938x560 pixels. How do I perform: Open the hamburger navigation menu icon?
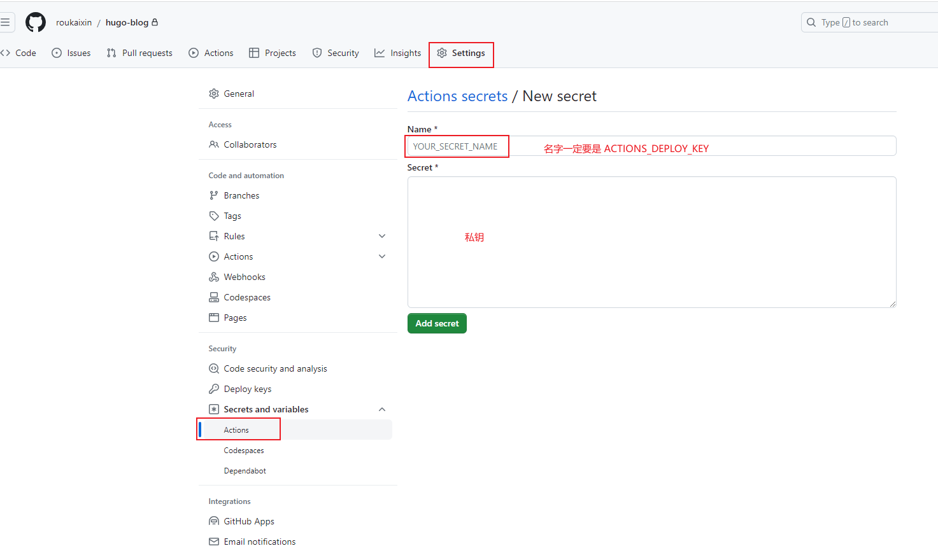(5, 22)
